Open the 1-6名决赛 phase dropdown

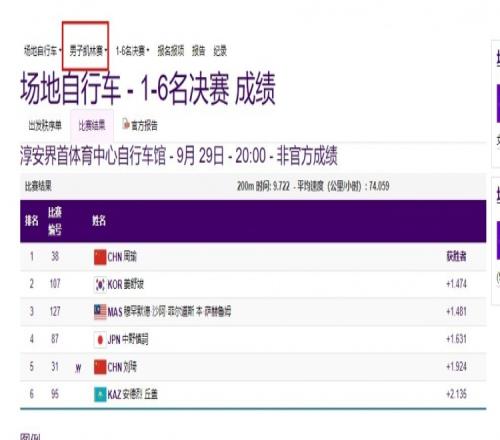132,51
